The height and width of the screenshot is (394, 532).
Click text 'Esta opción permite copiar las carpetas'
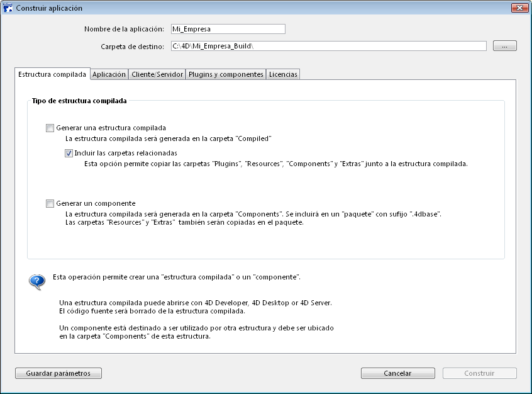tap(276, 164)
